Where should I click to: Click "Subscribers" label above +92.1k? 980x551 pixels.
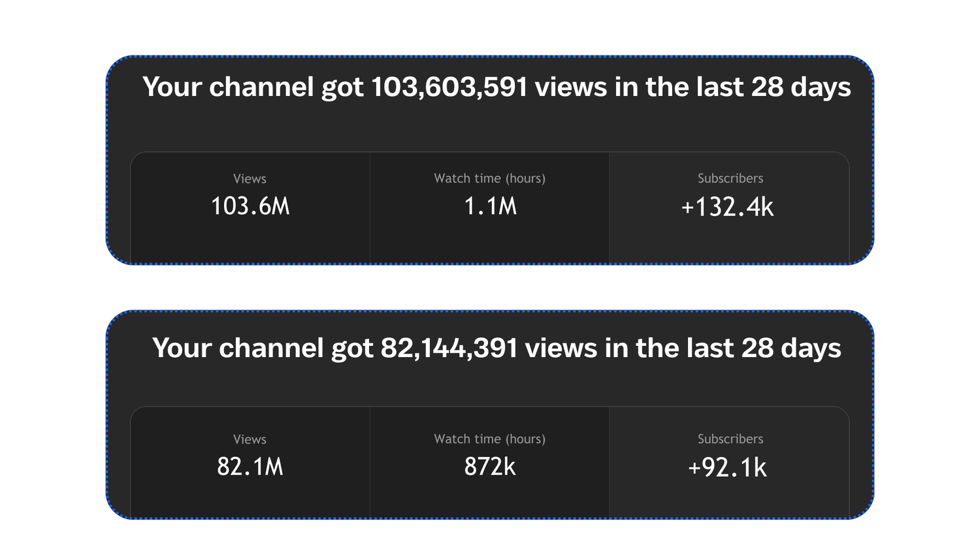tap(730, 439)
